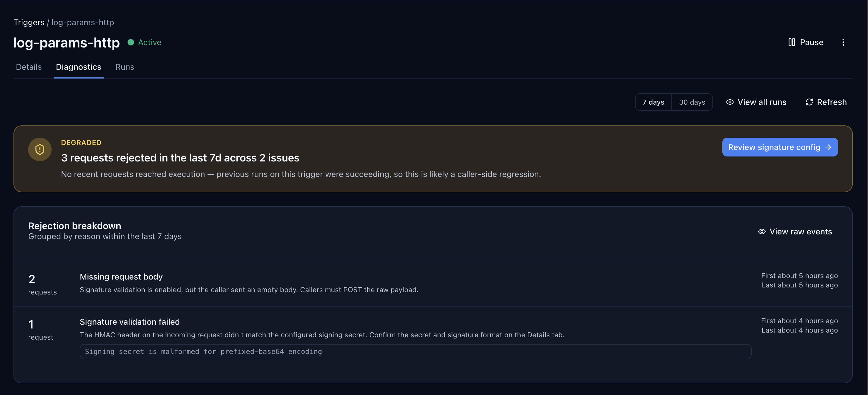Image resolution: width=868 pixels, height=395 pixels.
Task: Select the Diagnostics tab
Action: pyautogui.click(x=79, y=67)
